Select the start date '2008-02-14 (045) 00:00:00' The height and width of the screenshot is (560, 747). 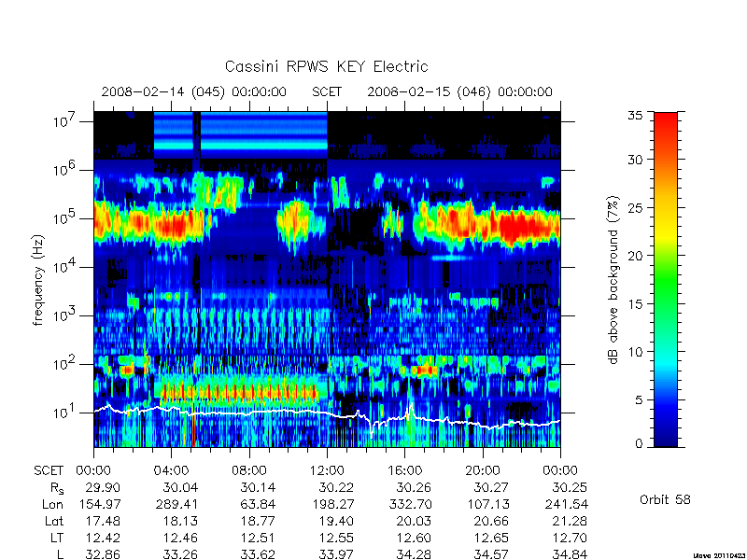[x=194, y=91]
